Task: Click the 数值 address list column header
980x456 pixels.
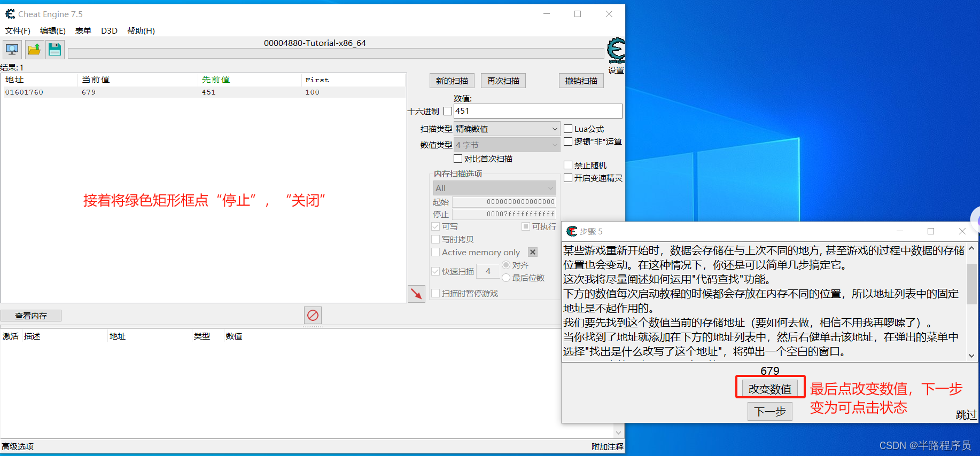Action: [234, 336]
